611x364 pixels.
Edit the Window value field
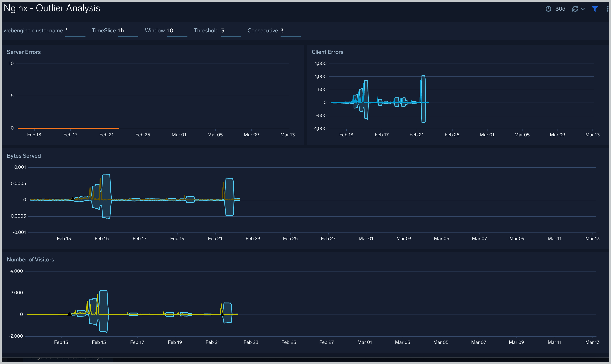(177, 31)
